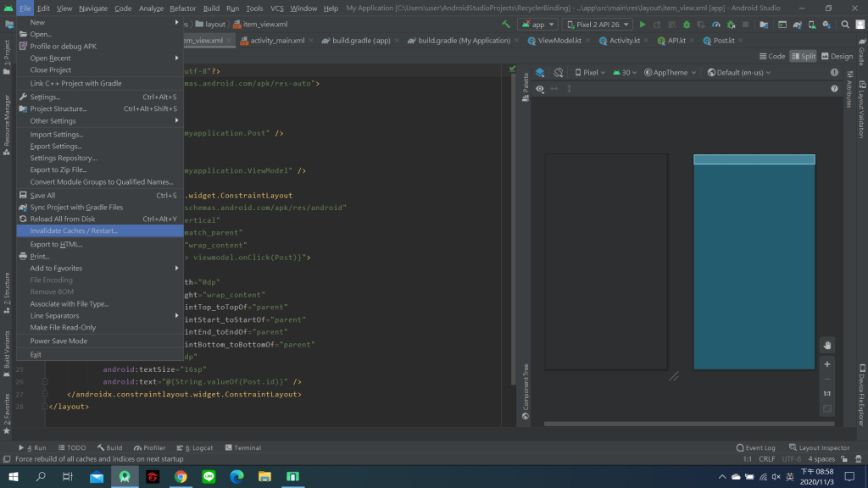Open the Palette side panel
This screenshot has width=868, height=488.
tap(526, 87)
